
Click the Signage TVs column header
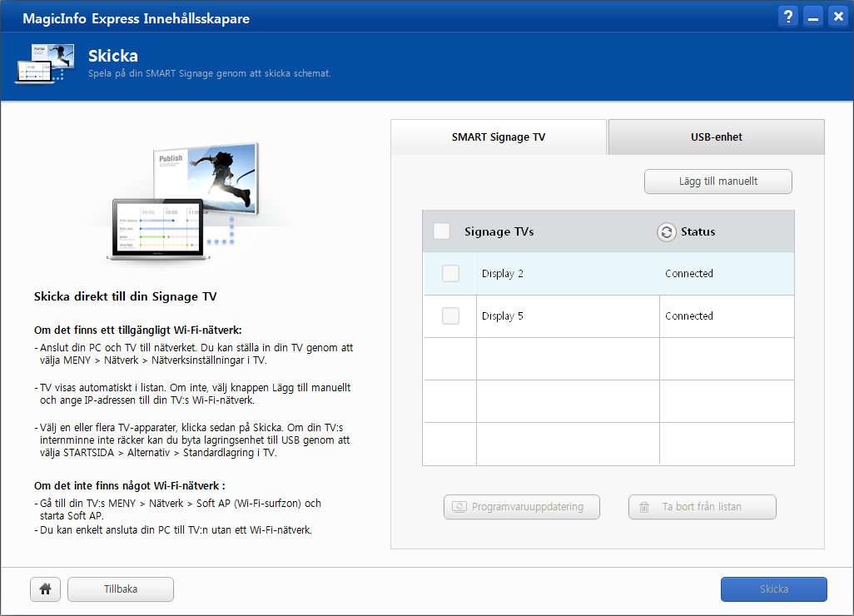pos(499,232)
